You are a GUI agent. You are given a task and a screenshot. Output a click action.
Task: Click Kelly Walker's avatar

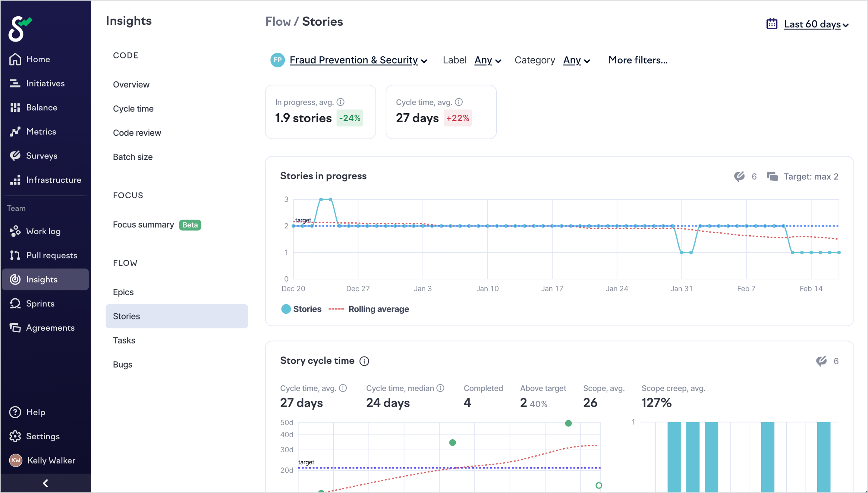pos(16,460)
